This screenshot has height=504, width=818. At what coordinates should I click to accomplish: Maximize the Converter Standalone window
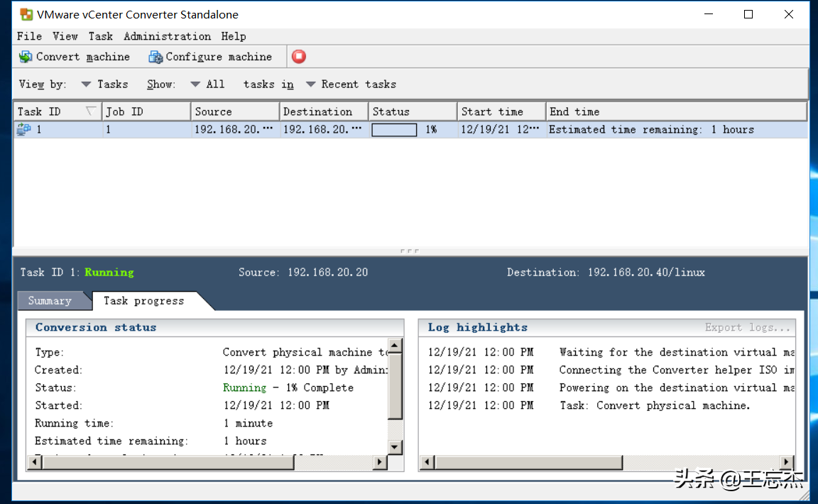point(748,14)
